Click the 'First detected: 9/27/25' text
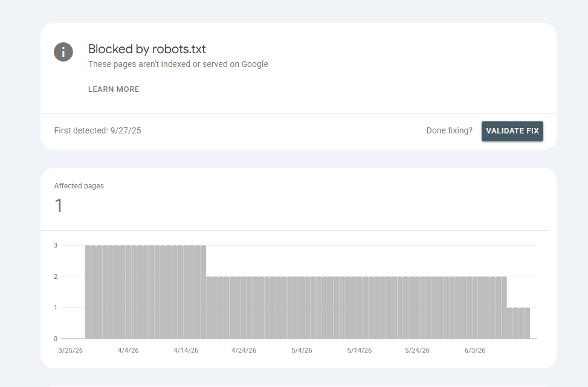Viewport: 588px width, 387px height. click(97, 131)
